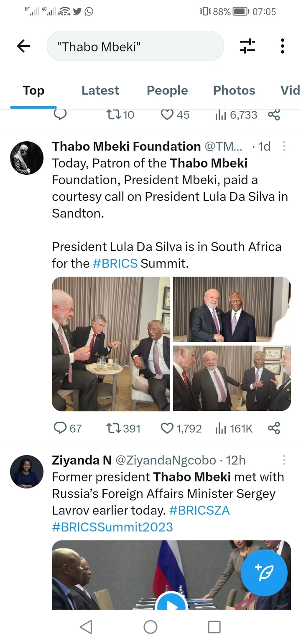301x644 pixels.
Task: Tap the #BRICS hashtag link
Action: [115, 263]
